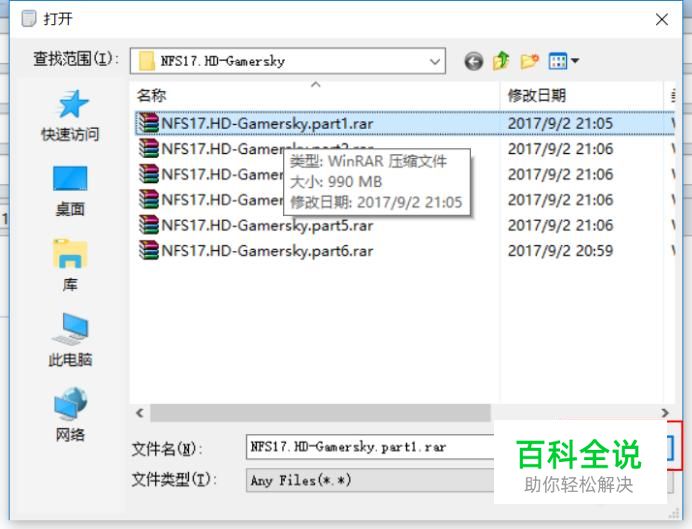692x529 pixels.
Task: Select NFS17.HD-Gamersky.part1.rar file name
Action: (267, 124)
